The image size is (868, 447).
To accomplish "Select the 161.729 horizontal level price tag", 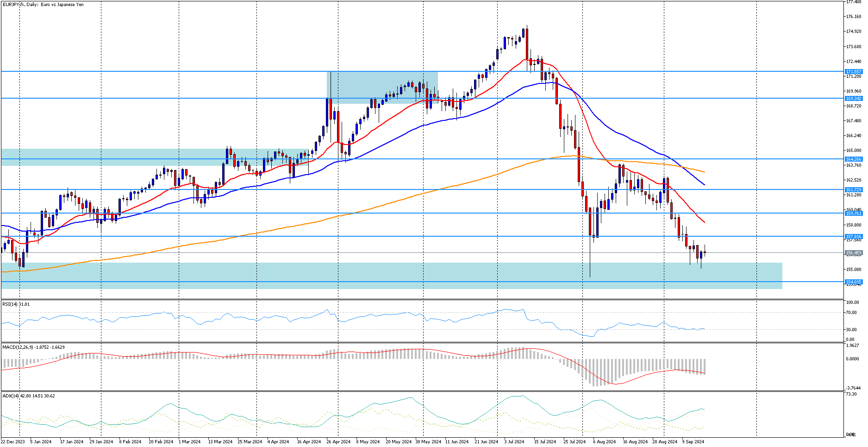I will click(x=854, y=190).
